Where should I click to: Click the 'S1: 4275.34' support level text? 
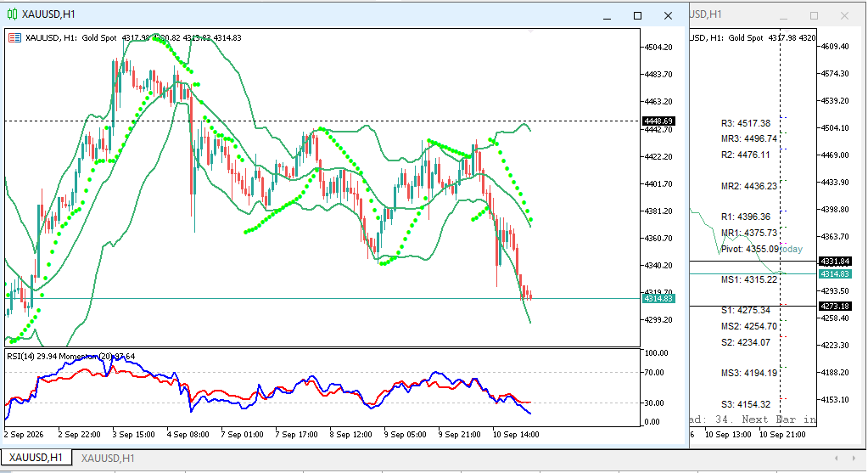746,310
